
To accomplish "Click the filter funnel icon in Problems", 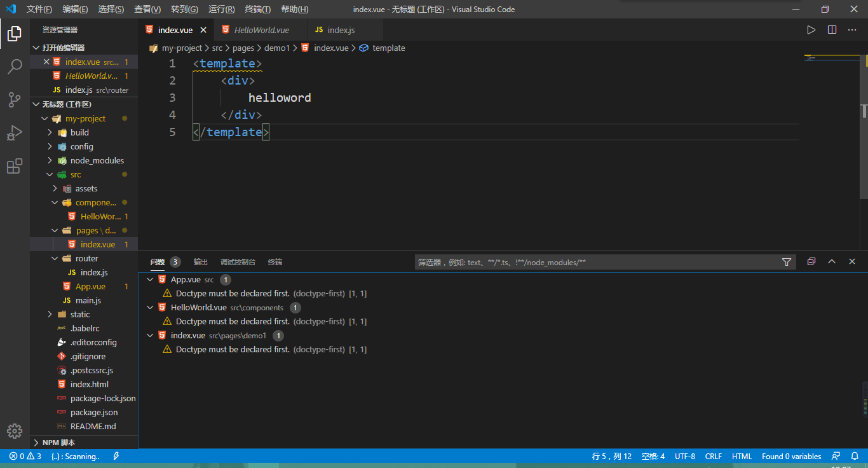I will (787, 262).
